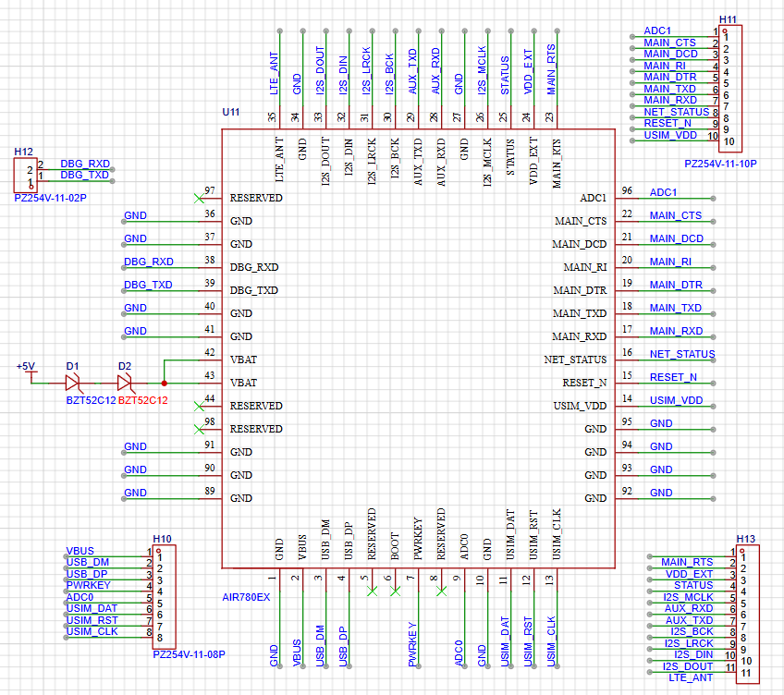Click the ADC1 net label on H11

tap(657, 31)
